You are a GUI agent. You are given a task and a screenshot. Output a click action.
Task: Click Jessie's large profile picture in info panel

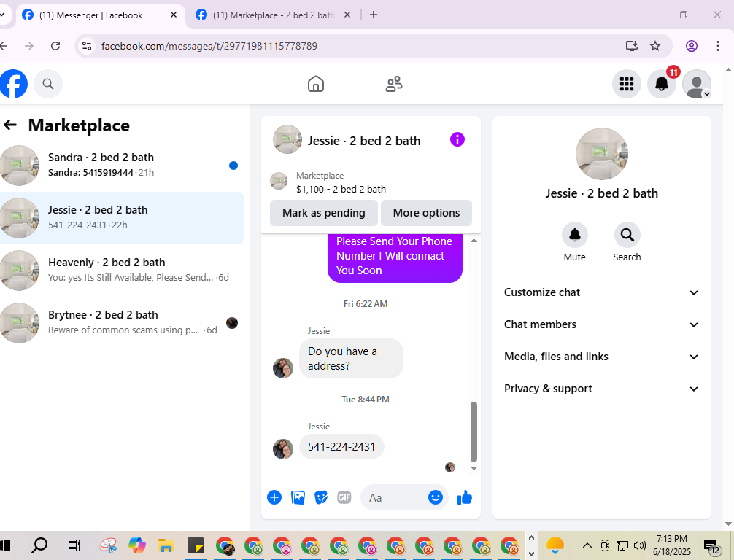pos(601,154)
